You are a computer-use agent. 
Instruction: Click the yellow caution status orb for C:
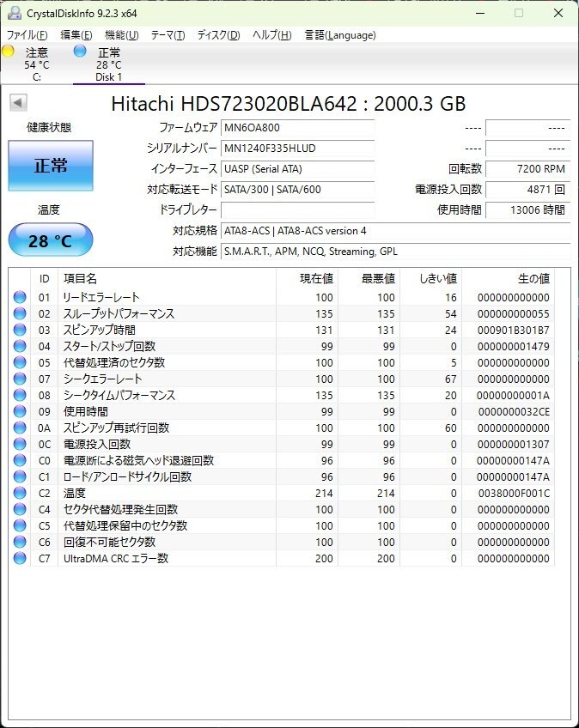point(8,51)
